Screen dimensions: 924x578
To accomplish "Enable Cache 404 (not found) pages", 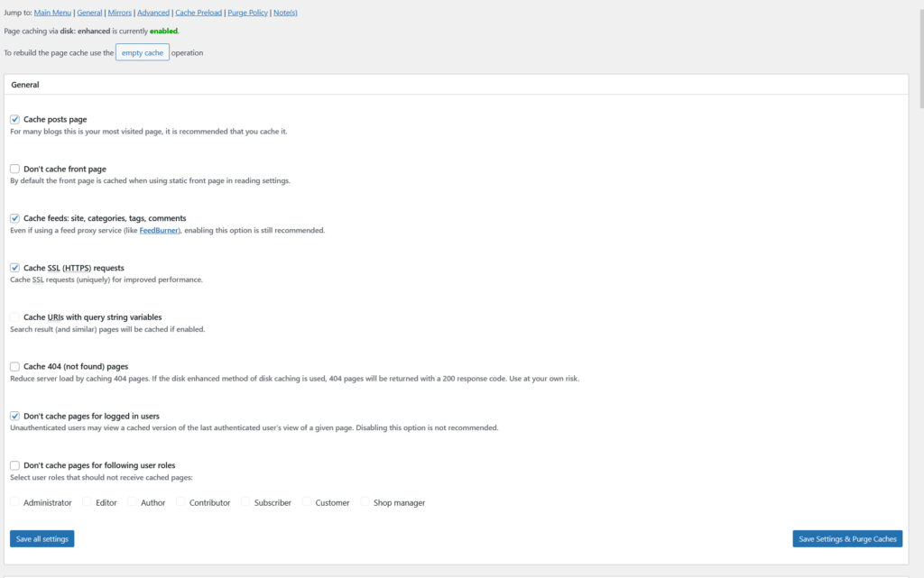I will pos(14,367).
